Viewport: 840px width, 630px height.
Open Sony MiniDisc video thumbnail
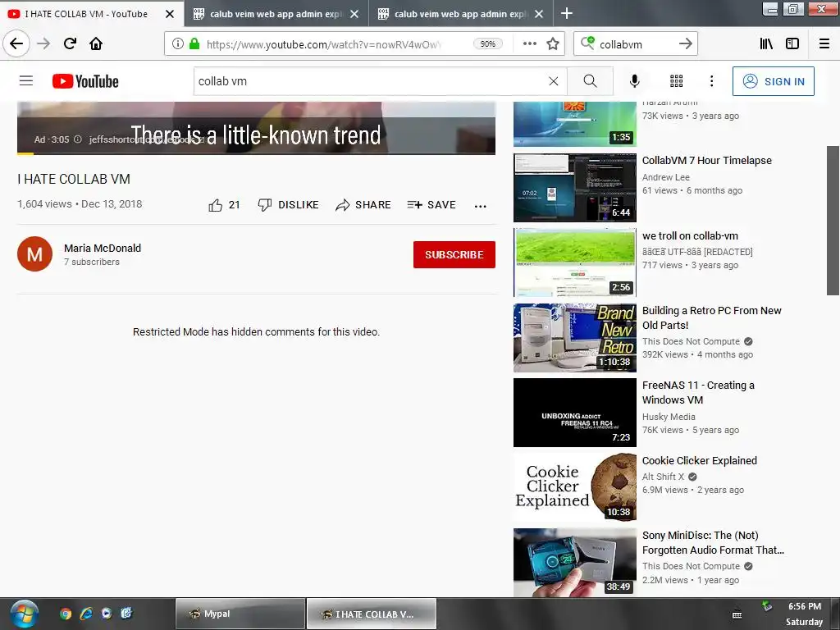[575, 563]
